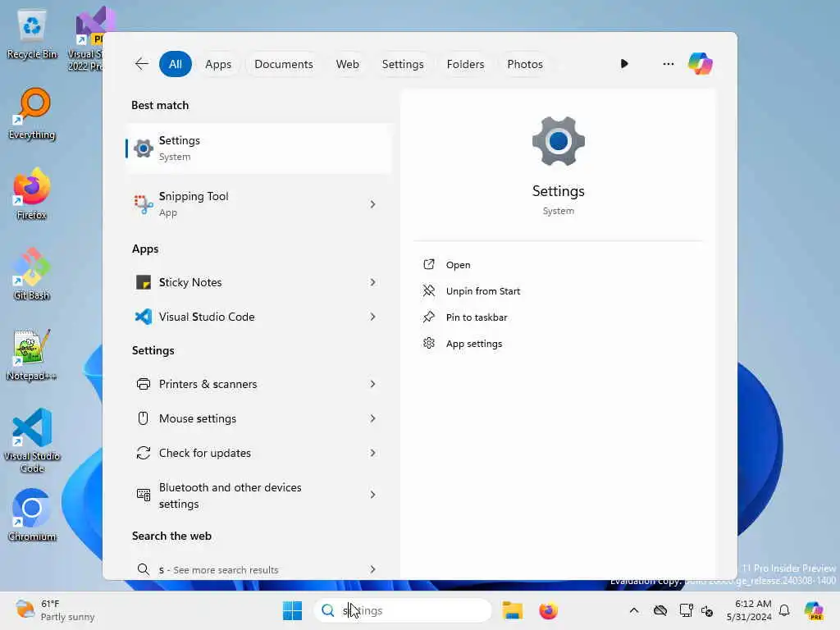Screen dimensions: 840x630
Task: Expand Visual Studio Code result chevron
Action: [373, 317]
